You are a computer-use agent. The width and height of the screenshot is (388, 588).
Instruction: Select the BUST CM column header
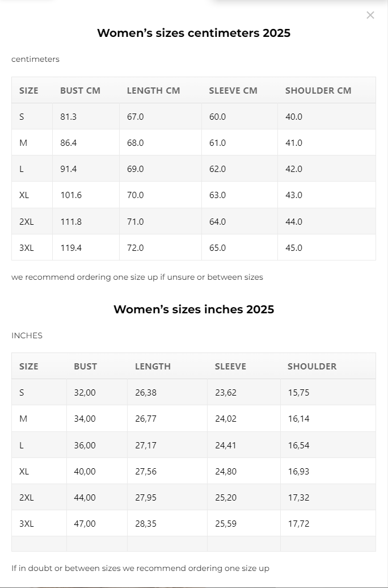click(x=80, y=91)
